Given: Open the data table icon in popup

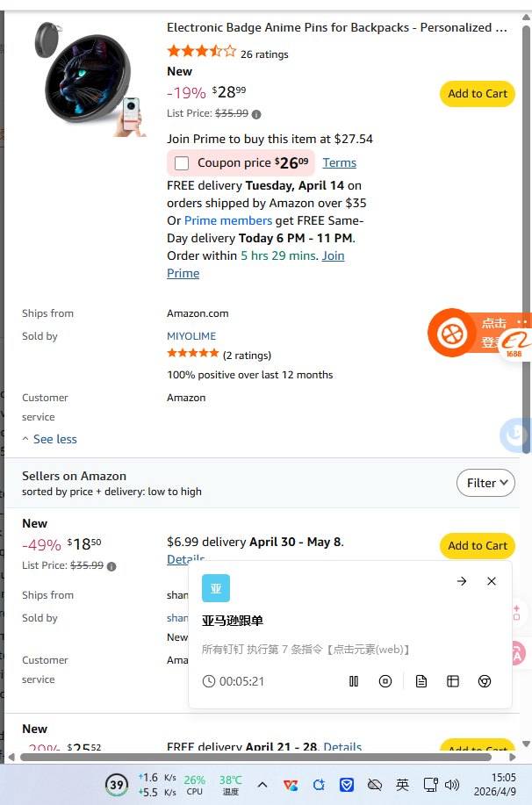Looking at the screenshot, I should (453, 681).
